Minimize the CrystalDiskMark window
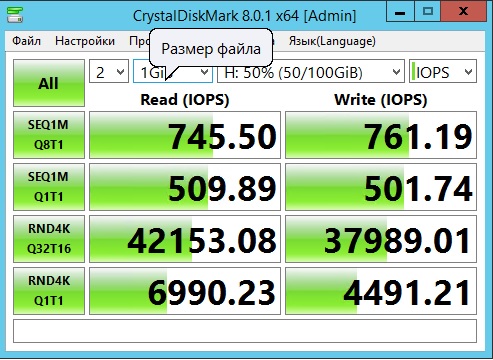Image resolution: width=493 pixels, height=360 pixels. click(400, 11)
